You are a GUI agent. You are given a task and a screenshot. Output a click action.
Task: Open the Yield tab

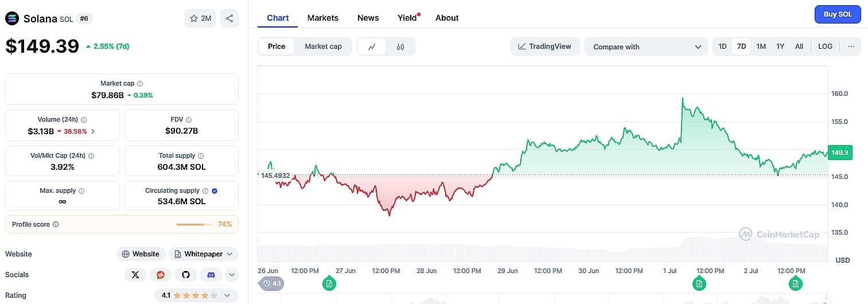pyautogui.click(x=407, y=18)
